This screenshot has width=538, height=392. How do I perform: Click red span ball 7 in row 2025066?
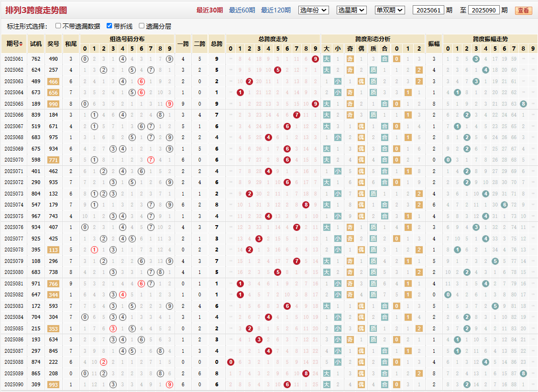297,115
